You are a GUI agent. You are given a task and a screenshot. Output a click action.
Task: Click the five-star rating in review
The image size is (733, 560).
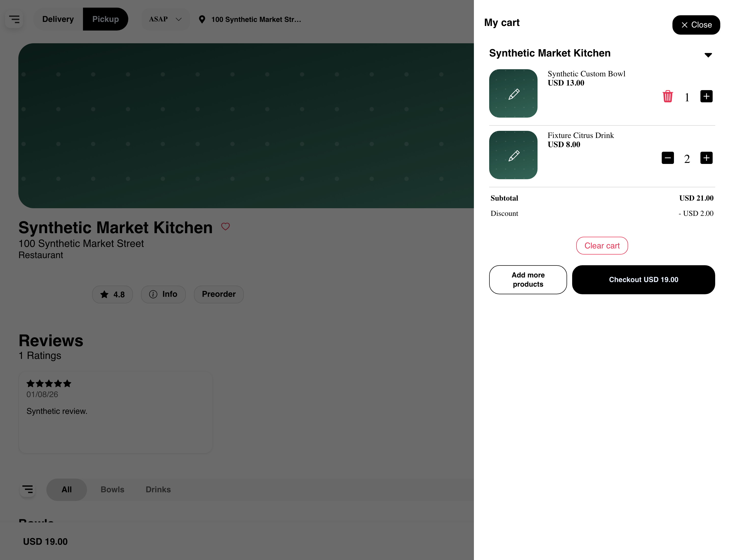[x=49, y=384]
